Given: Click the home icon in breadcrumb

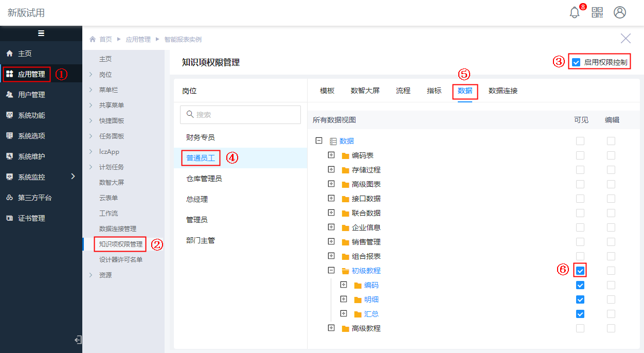Looking at the screenshot, I should pos(93,39).
